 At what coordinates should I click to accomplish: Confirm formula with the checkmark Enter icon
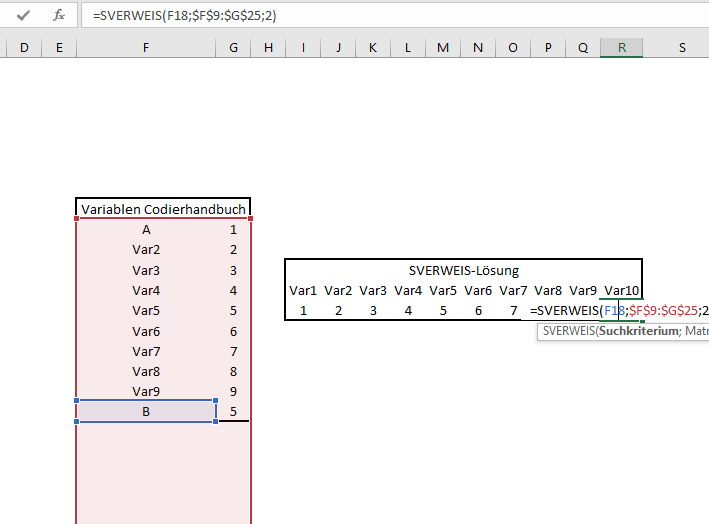click(x=23, y=16)
